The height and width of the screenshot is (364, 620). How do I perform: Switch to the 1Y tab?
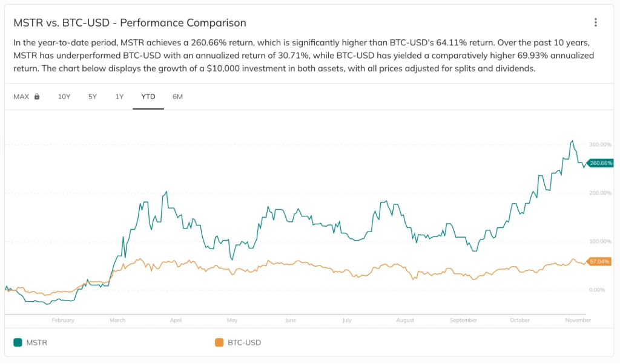(119, 96)
